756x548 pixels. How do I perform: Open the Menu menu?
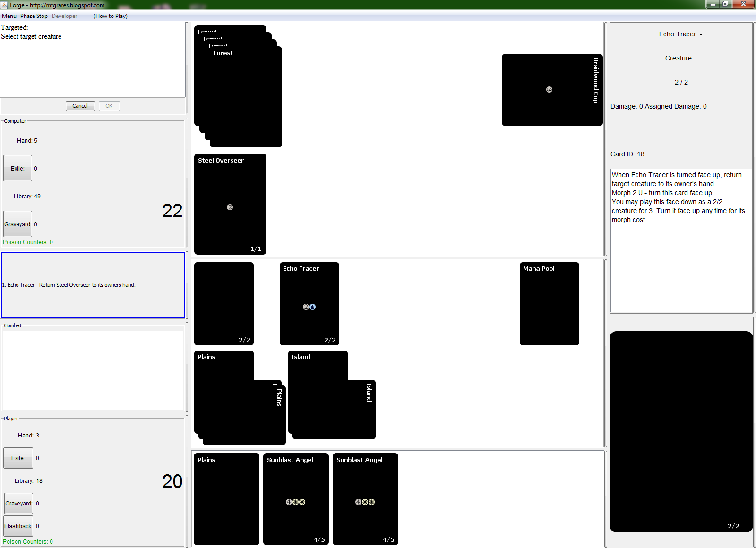(9, 16)
